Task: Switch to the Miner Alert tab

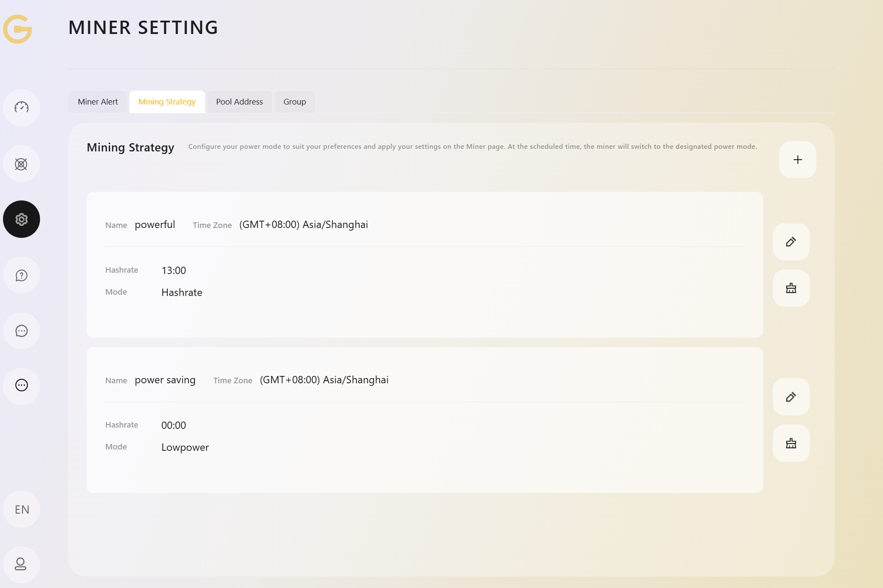Action: click(98, 102)
